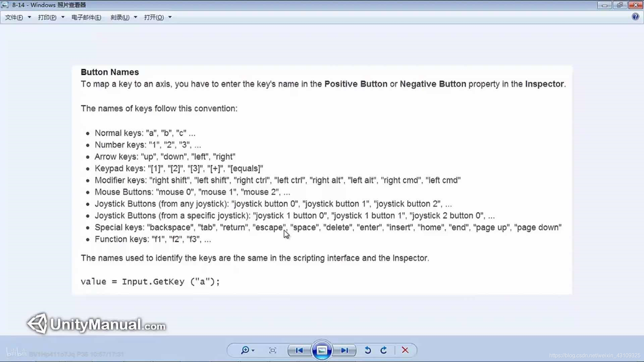The image size is (644, 362).
Task: Open the zoom magnifier control
Action: [x=245, y=350]
